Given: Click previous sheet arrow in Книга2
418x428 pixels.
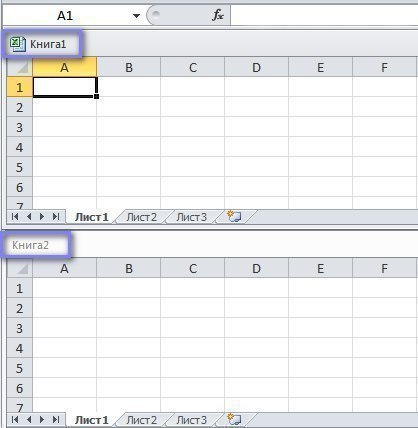Looking at the screenshot, I should pos(29,419).
